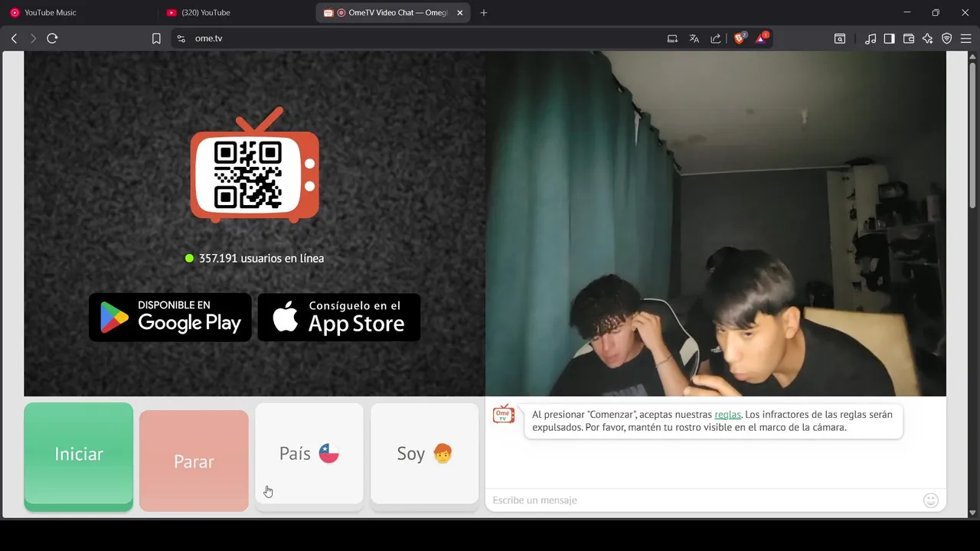Open the App Store download badge
The width and height of the screenshot is (980, 551).
[339, 317]
